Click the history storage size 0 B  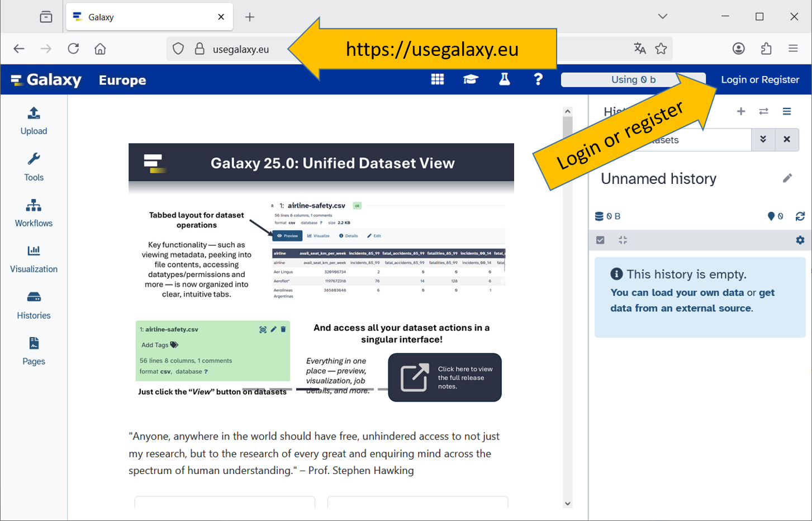(607, 216)
